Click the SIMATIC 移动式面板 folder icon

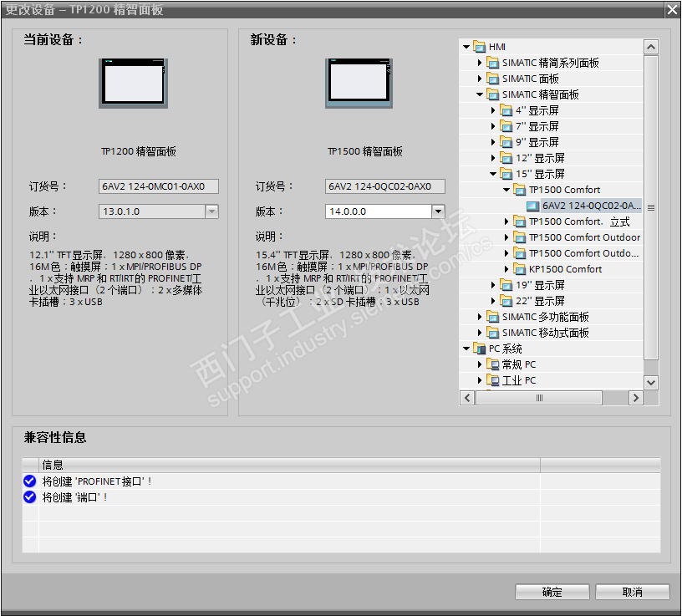pyautogui.click(x=493, y=333)
